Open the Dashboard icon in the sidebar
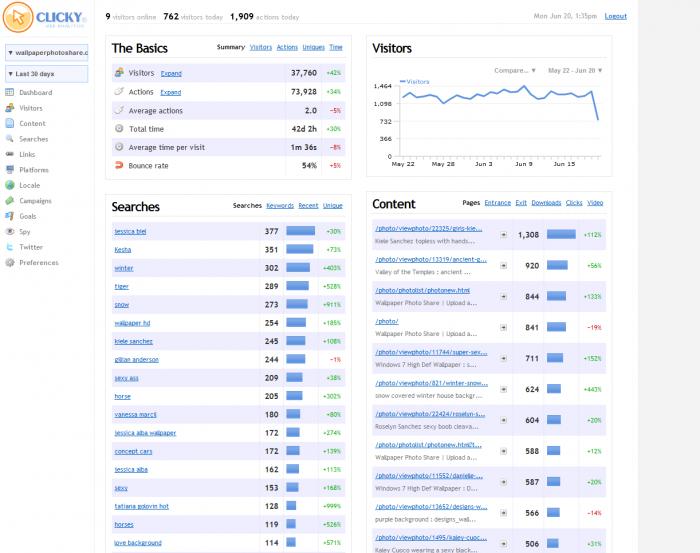The width and height of the screenshot is (700, 553). [10, 93]
